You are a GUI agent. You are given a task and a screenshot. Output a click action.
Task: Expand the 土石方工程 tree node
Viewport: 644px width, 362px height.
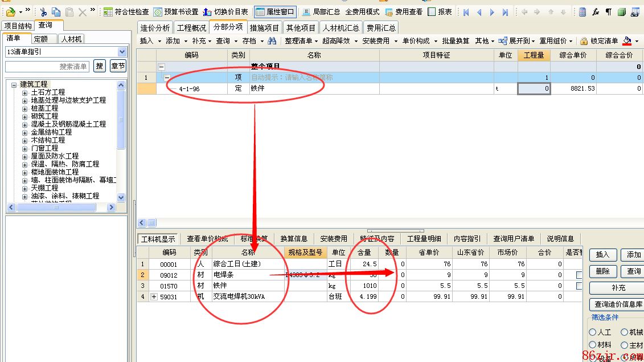(x=25, y=92)
